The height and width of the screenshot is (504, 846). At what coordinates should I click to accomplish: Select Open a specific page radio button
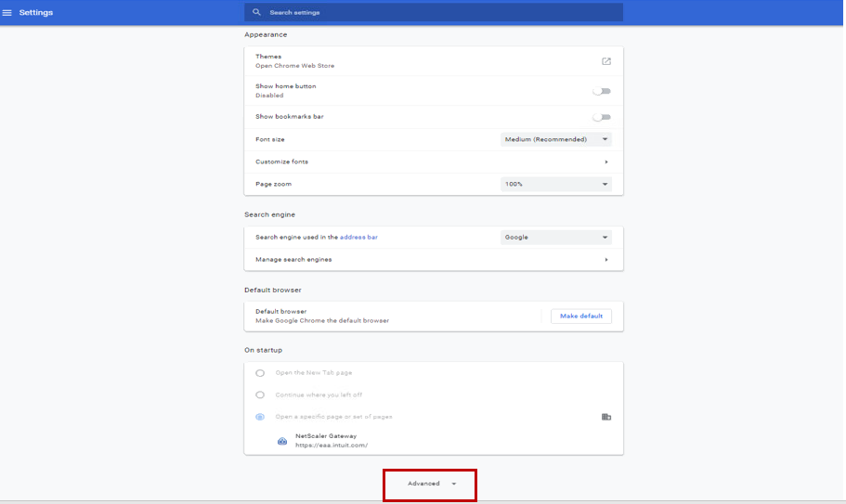click(x=260, y=417)
